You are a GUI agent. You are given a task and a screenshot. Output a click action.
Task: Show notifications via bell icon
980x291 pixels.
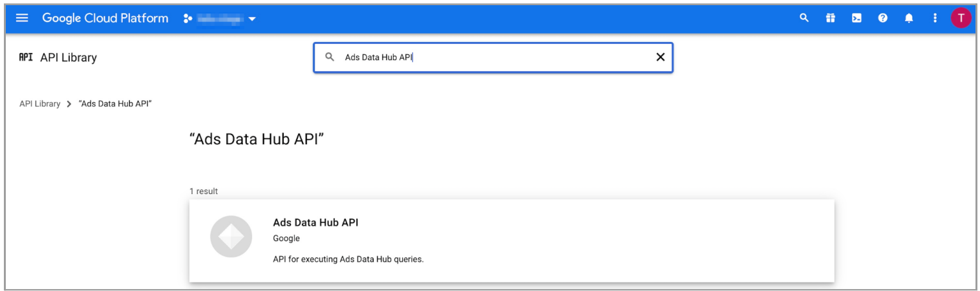click(x=909, y=18)
